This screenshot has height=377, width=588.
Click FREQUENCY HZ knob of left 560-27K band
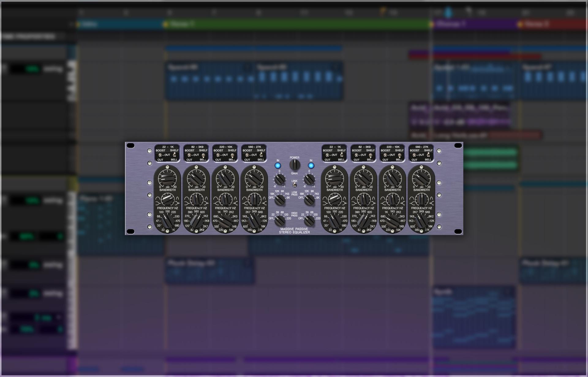tap(254, 221)
